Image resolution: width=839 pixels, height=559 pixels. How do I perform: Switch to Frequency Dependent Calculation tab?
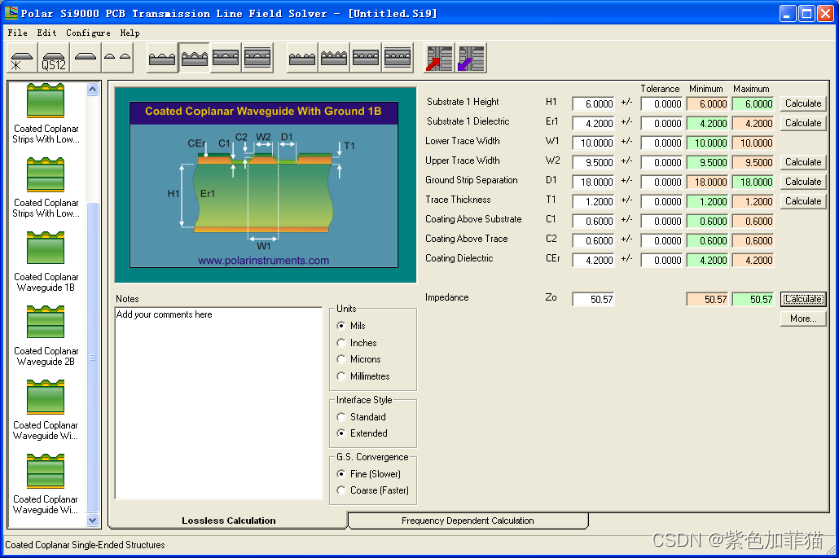click(x=468, y=520)
